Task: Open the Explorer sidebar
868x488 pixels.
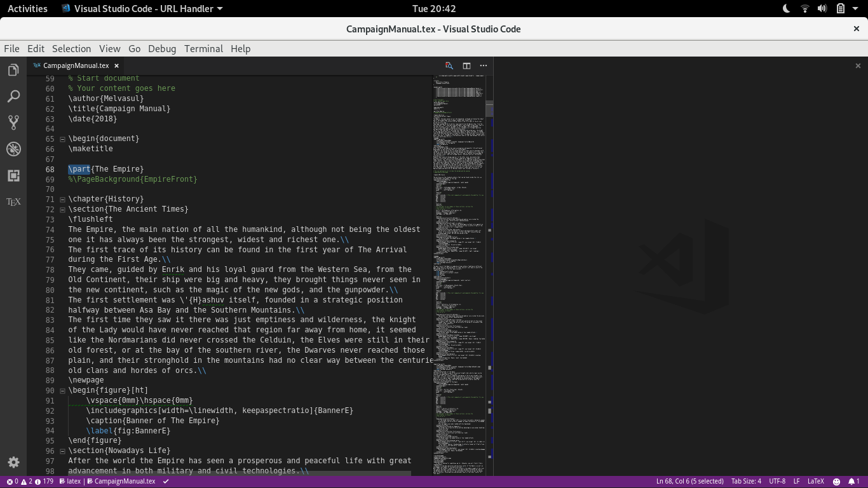Action: (x=13, y=69)
